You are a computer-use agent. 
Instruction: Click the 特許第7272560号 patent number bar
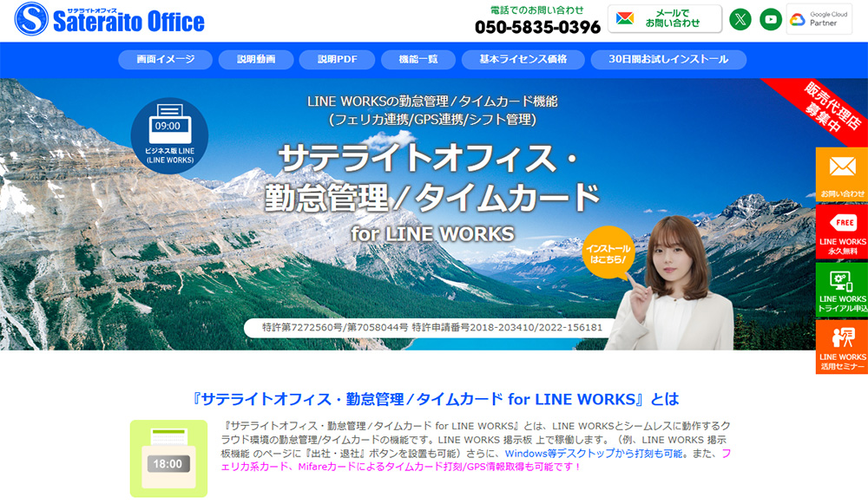431,328
